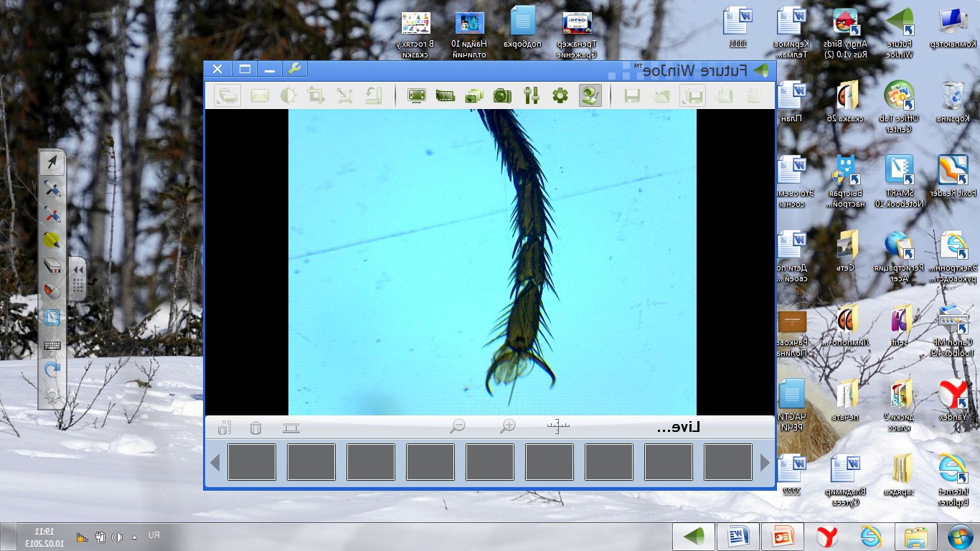Click the open folder icon in toolbar
Viewport: 980px width, 551px height.
[661, 95]
